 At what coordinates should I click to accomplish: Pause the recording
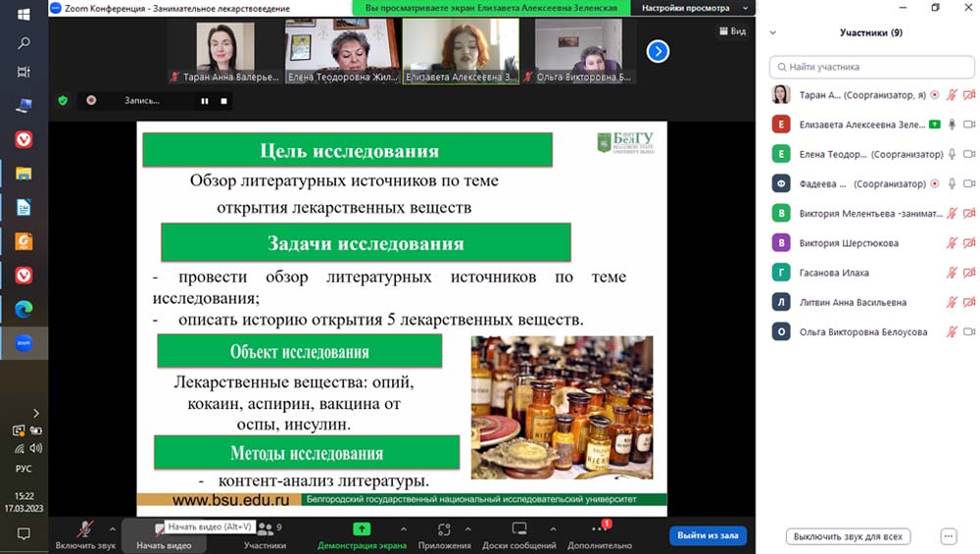click(205, 100)
